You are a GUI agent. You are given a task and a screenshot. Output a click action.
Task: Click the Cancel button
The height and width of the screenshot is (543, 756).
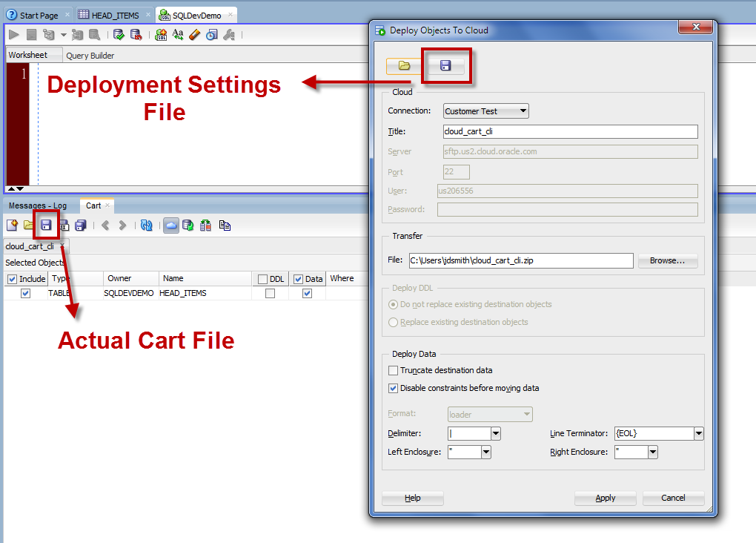pos(673,498)
